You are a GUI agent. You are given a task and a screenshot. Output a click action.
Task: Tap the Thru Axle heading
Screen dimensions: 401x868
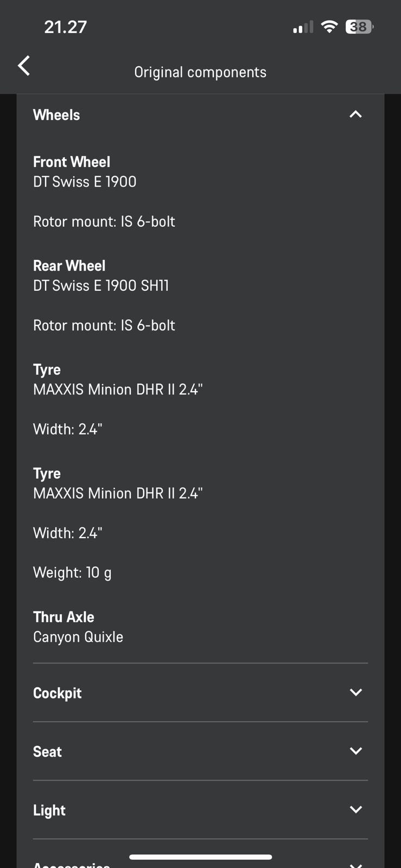63,617
